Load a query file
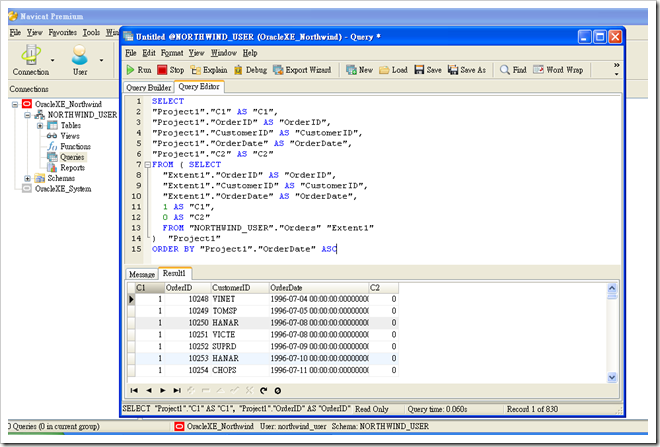Viewport: 660px width, 447px height. [393, 70]
